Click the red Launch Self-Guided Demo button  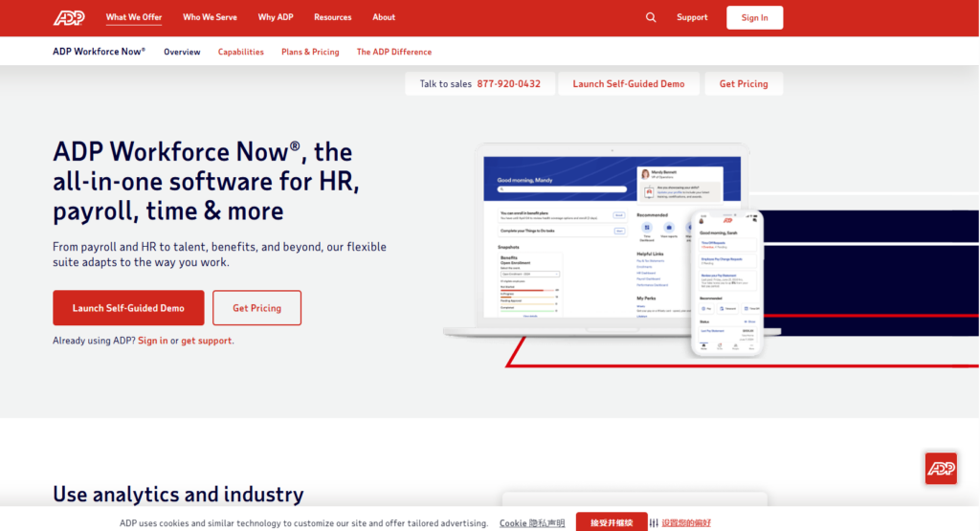(128, 308)
